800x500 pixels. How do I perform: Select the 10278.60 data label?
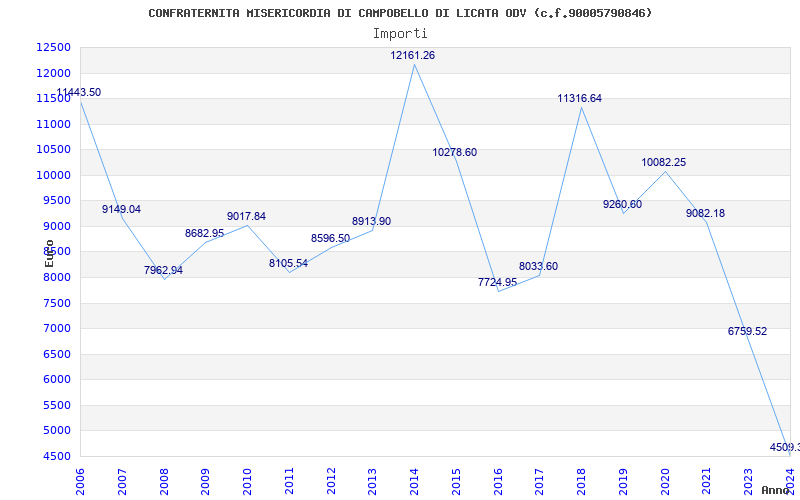455,153
